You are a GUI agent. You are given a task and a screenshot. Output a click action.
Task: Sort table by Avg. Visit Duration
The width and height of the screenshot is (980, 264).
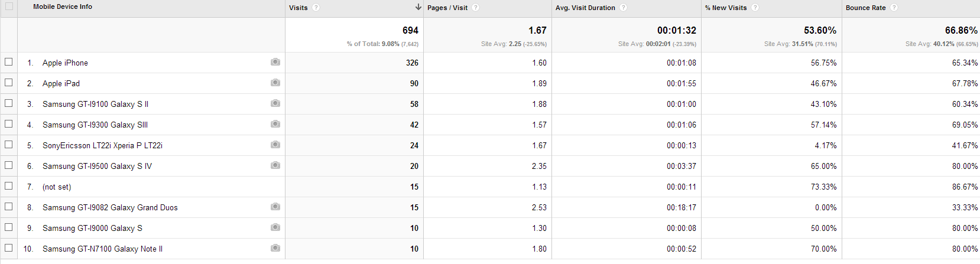(585, 8)
